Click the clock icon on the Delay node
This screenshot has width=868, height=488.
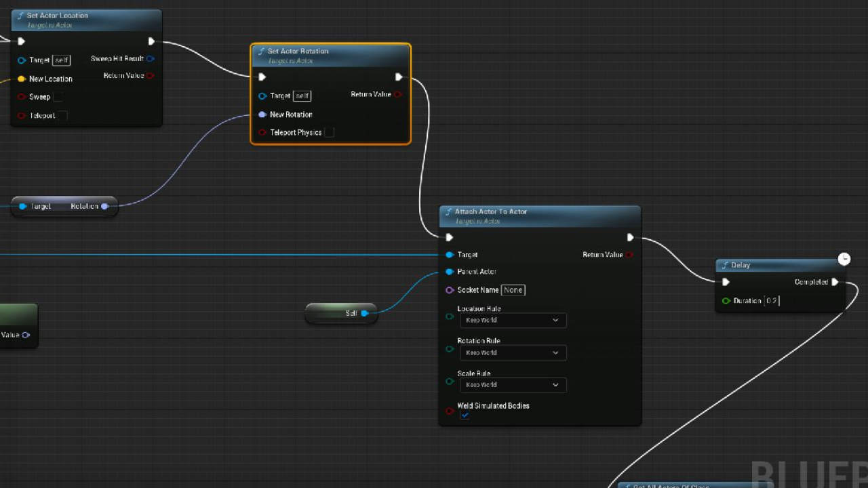coord(844,259)
